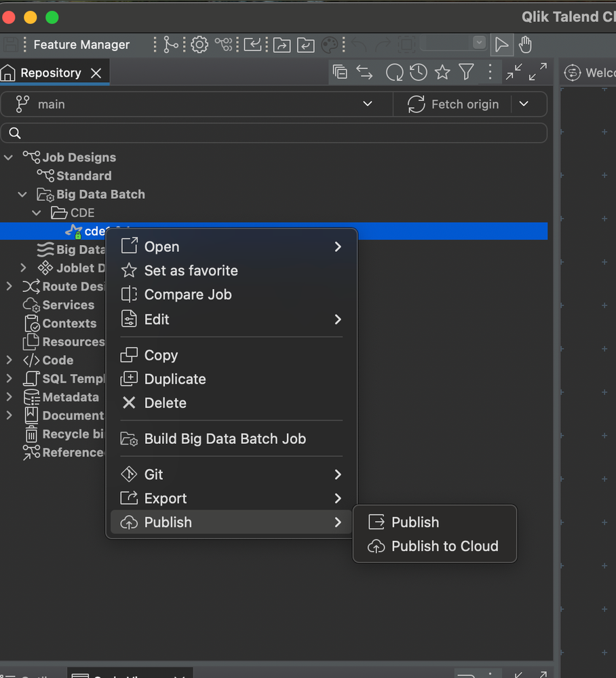
Task: Minimize the Repository panel
Action: click(x=514, y=72)
